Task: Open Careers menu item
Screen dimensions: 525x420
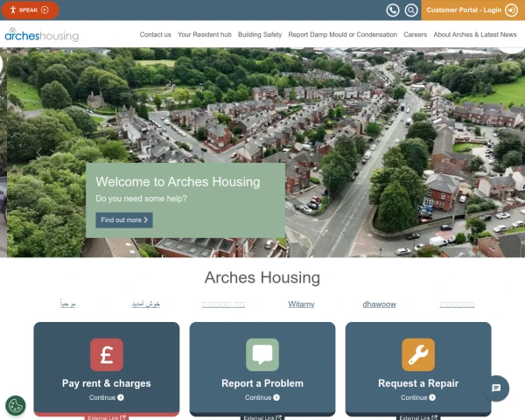Action: [415, 34]
